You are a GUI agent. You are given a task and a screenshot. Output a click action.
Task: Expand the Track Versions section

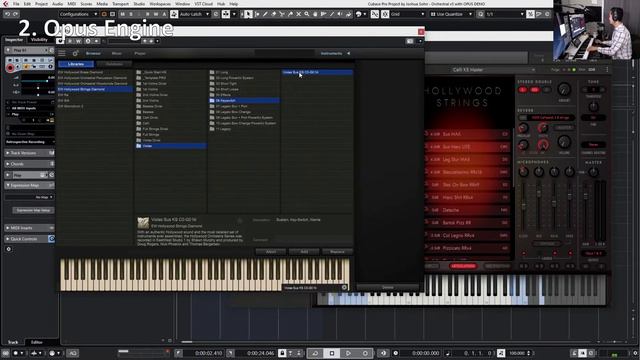pyautogui.click(x=29, y=153)
